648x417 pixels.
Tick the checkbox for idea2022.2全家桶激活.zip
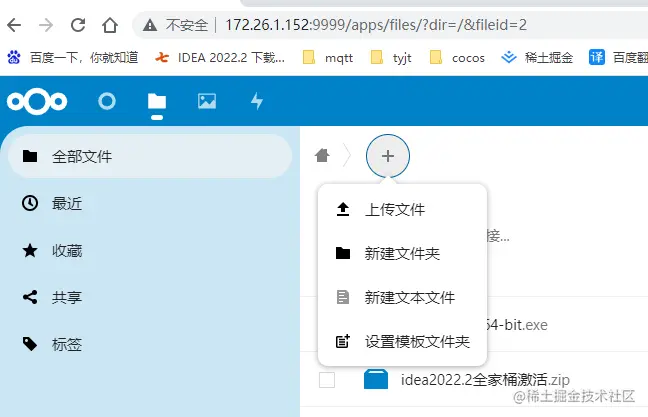click(x=327, y=380)
